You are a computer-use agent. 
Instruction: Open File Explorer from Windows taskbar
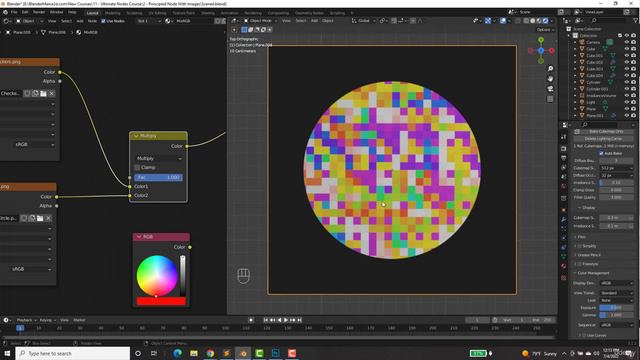coord(194,353)
